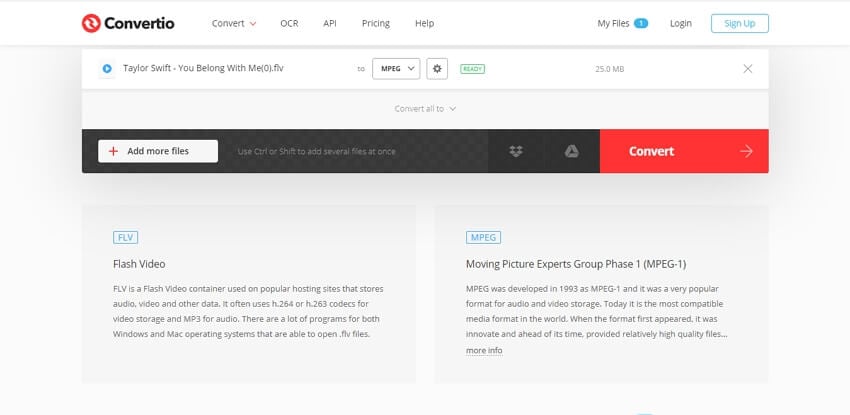This screenshot has width=850, height=415.
Task: Open the Help page
Action: (x=424, y=23)
